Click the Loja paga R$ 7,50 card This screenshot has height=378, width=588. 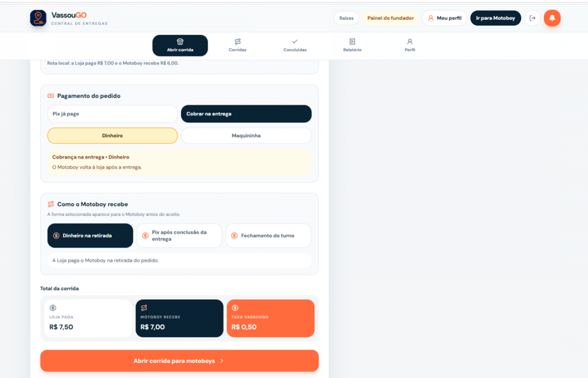point(88,318)
